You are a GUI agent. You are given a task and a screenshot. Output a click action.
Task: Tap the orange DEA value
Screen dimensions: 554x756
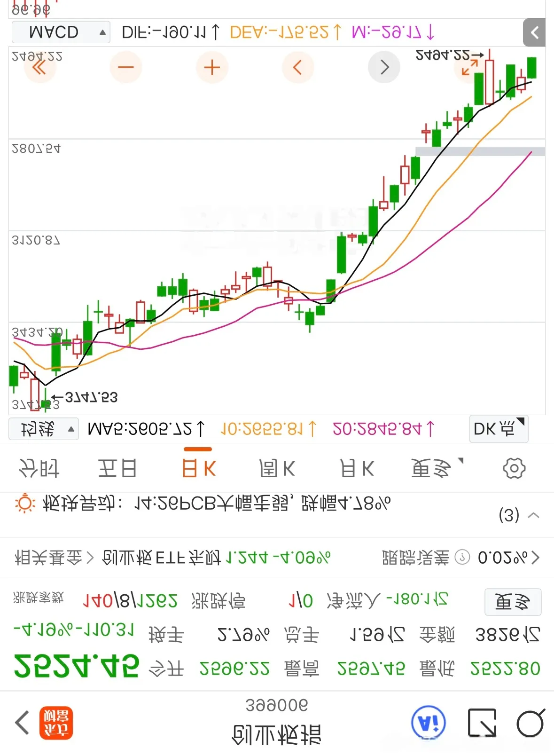pyautogui.click(x=285, y=32)
